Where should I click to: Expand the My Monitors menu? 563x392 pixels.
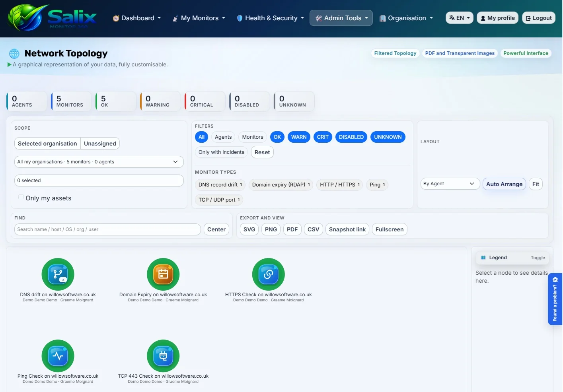point(199,18)
